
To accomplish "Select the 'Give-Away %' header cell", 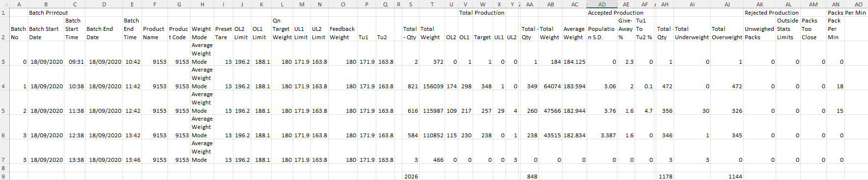I will (626, 29).
